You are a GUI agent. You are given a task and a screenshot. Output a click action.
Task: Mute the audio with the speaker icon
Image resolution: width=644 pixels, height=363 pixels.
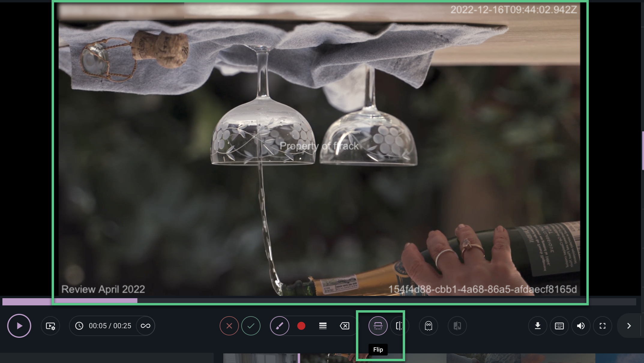pyautogui.click(x=581, y=326)
